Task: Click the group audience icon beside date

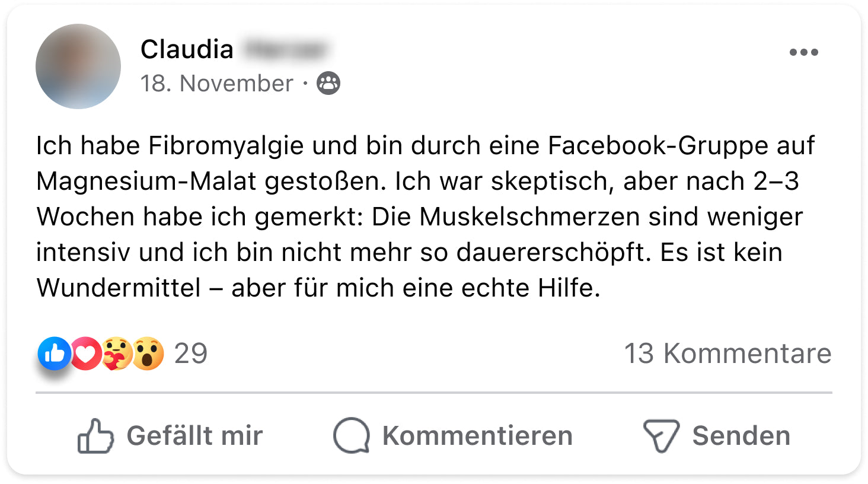Action: tap(328, 83)
